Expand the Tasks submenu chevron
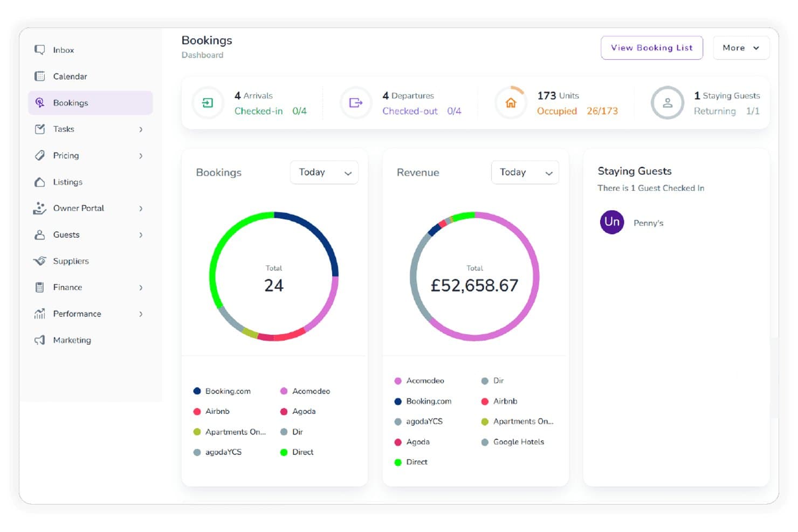This screenshot has height=532, width=798. [141, 129]
